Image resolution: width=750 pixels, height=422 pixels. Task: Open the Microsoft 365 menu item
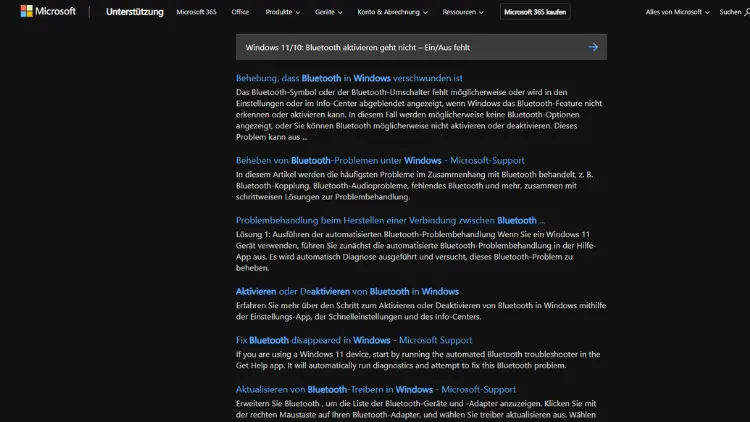pos(196,12)
